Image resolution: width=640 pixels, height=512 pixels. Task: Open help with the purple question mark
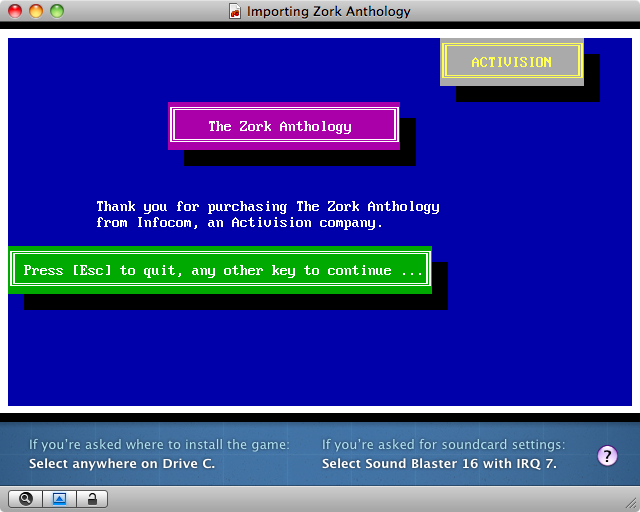point(607,456)
